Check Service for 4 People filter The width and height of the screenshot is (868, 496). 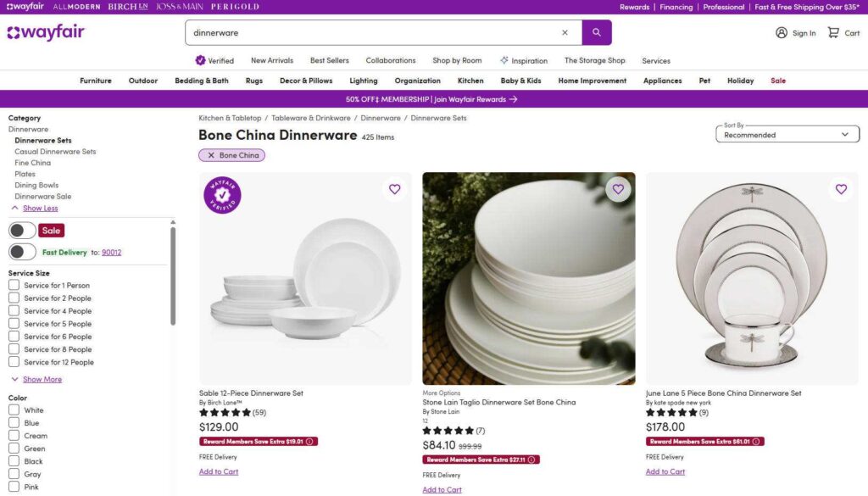coord(14,311)
